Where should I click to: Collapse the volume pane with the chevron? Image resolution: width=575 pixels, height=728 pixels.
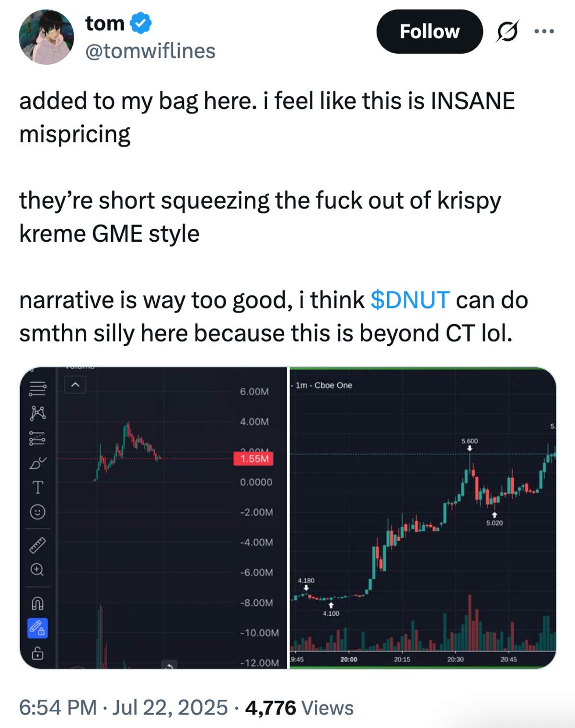74,384
